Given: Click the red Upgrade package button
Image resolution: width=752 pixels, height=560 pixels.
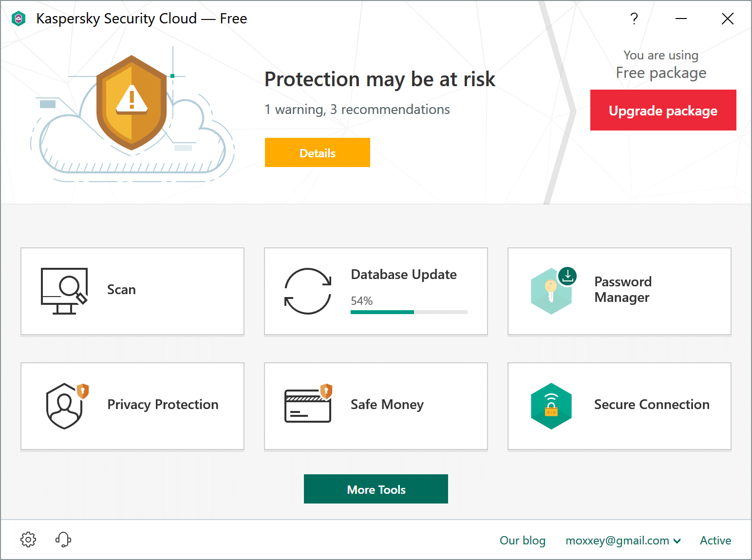Looking at the screenshot, I should tap(663, 110).
